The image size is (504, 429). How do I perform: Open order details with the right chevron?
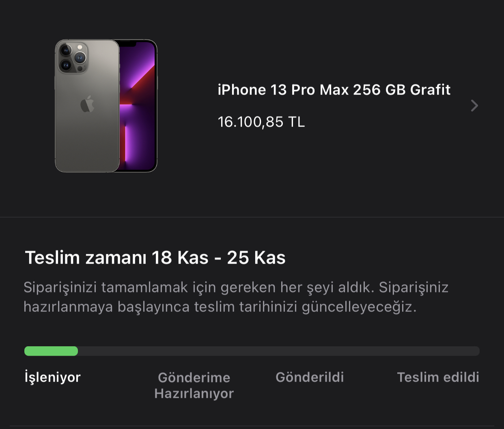click(x=474, y=106)
